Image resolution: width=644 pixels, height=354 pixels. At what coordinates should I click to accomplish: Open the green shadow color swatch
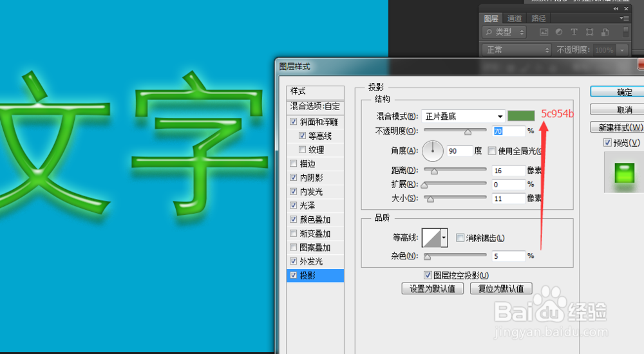tap(521, 116)
